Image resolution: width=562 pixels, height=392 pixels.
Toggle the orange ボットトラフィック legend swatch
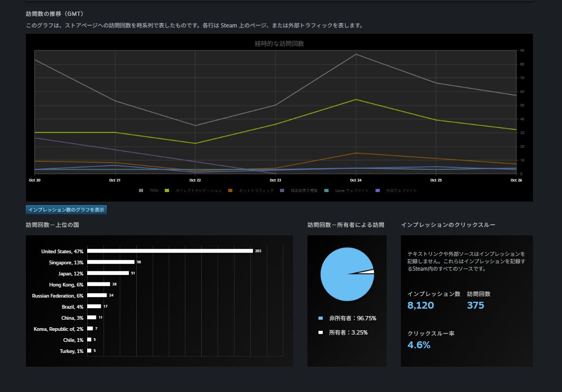point(230,190)
